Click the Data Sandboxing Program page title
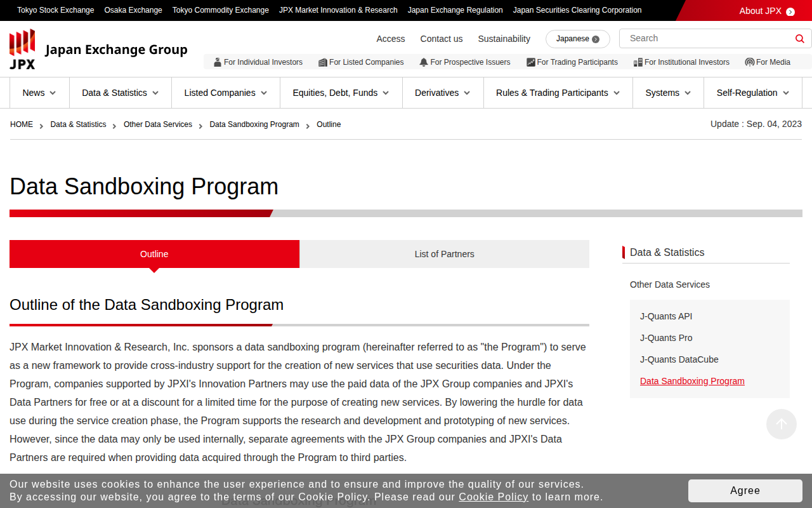Screen dimensions: 812x508 144,187
